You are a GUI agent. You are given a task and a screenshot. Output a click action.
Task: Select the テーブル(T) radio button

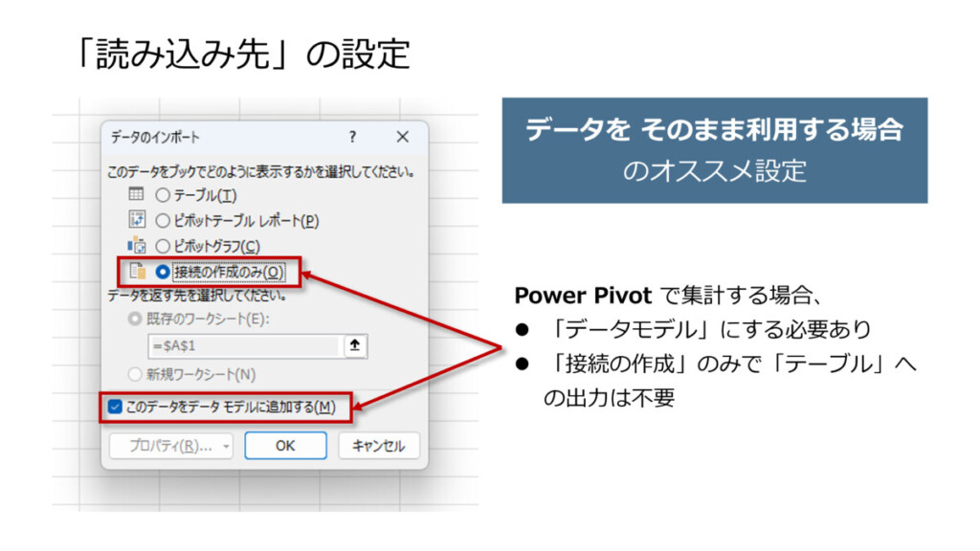(163, 195)
